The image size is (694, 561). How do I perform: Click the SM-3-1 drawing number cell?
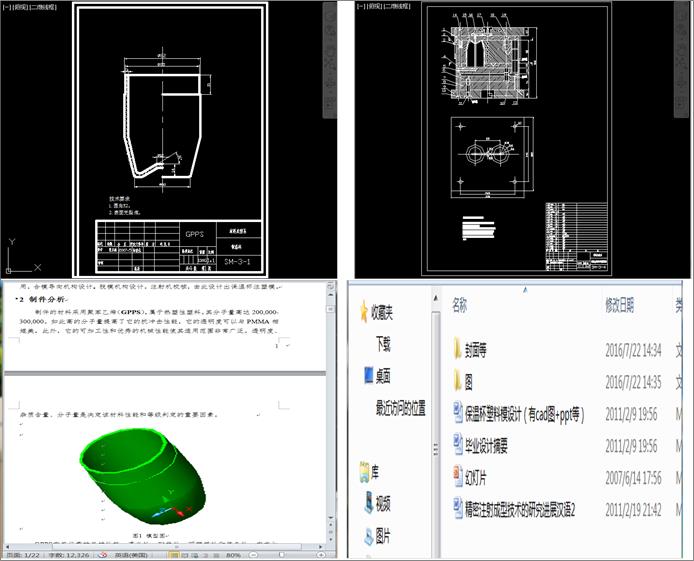click(x=239, y=261)
